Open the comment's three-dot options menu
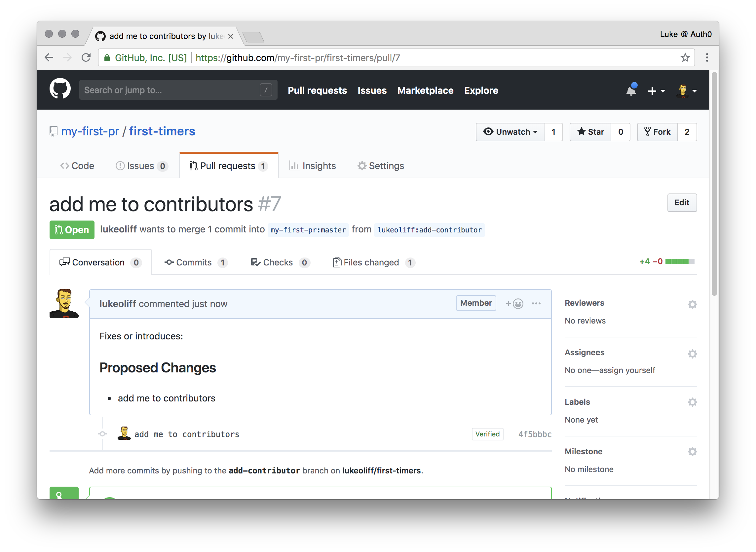The image size is (756, 552). tap(536, 303)
